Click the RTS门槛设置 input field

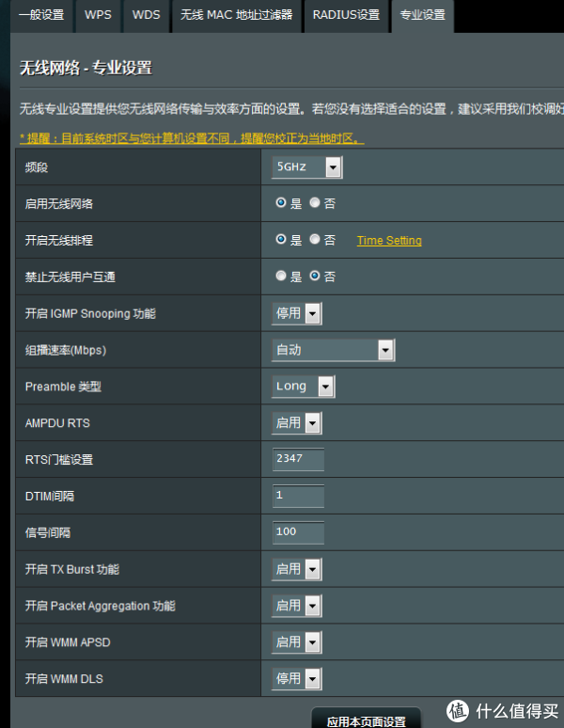coord(298,459)
